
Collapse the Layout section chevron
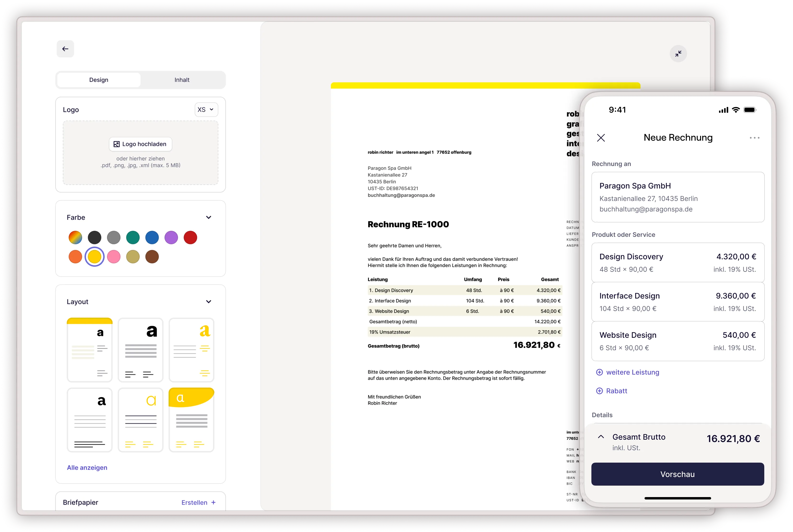click(x=209, y=302)
